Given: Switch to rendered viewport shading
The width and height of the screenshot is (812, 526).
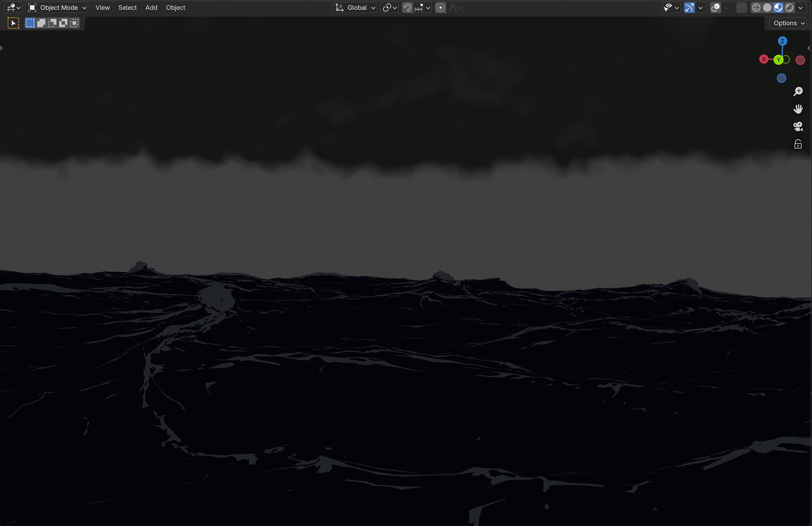Looking at the screenshot, I should 789,8.
